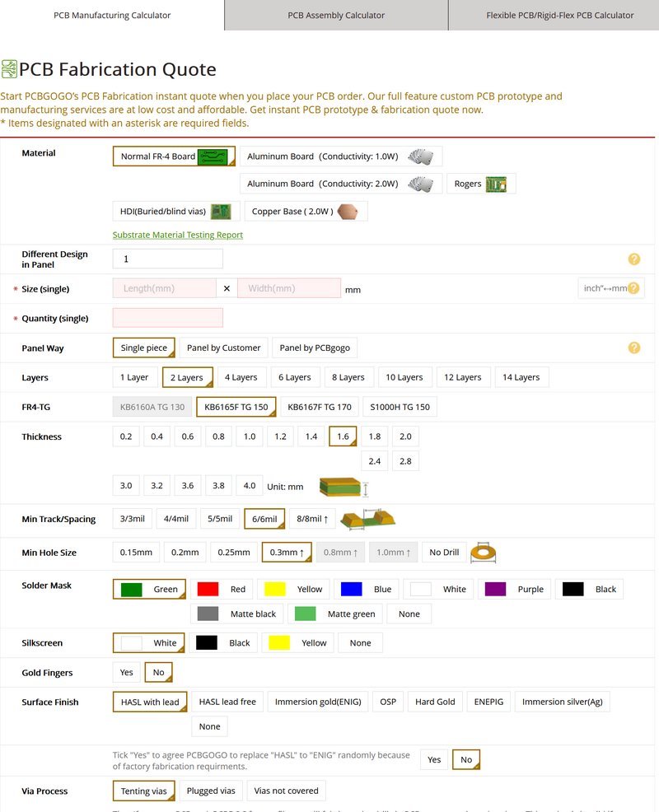Open PCB Manufacturing Calculator tab

point(112,16)
